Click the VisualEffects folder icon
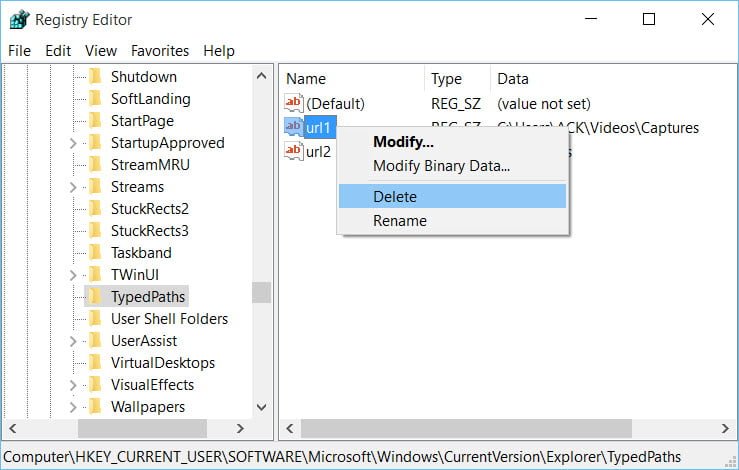The width and height of the screenshot is (739, 470). coord(95,385)
